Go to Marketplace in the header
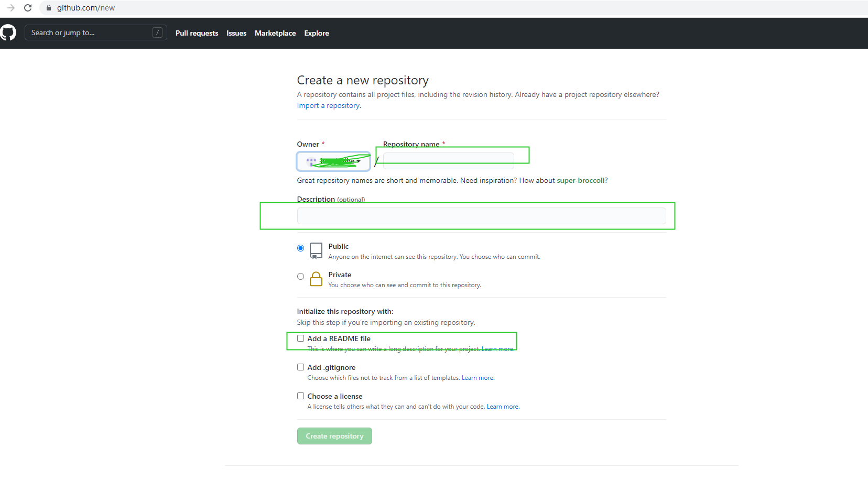The width and height of the screenshot is (868, 481). click(275, 33)
